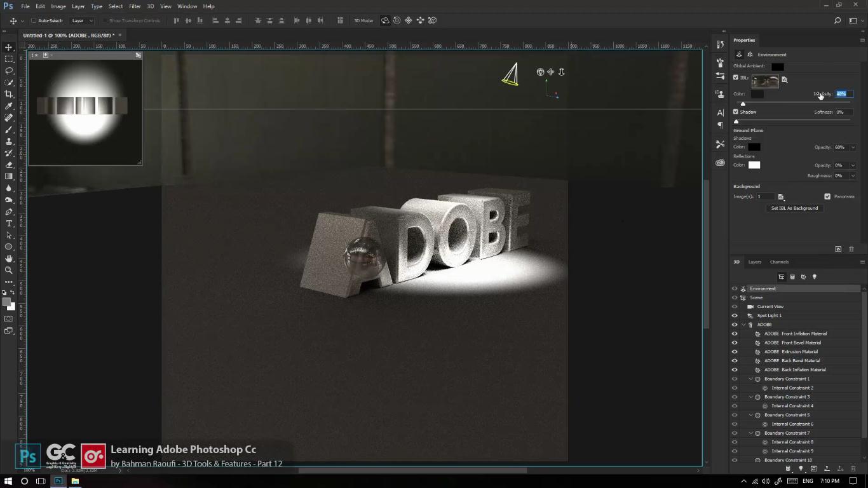This screenshot has width=868, height=488.
Task: Open the 3D menu
Action: click(x=151, y=6)
